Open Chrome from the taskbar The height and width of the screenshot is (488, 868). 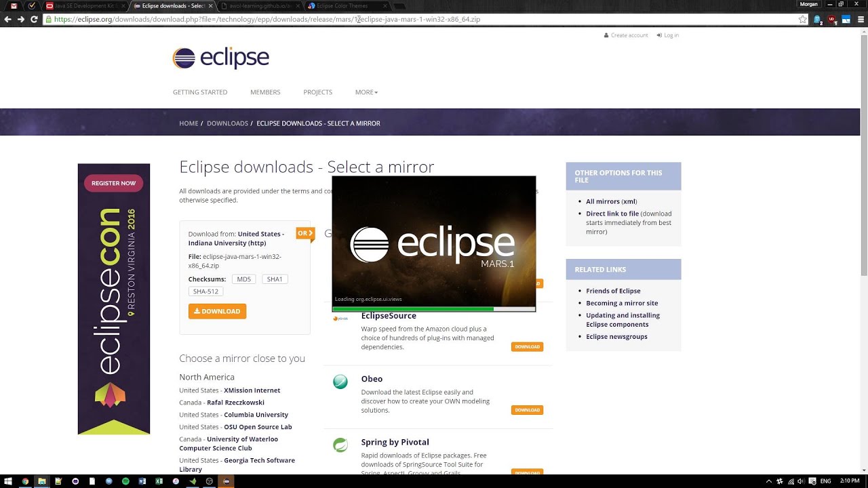25,481
